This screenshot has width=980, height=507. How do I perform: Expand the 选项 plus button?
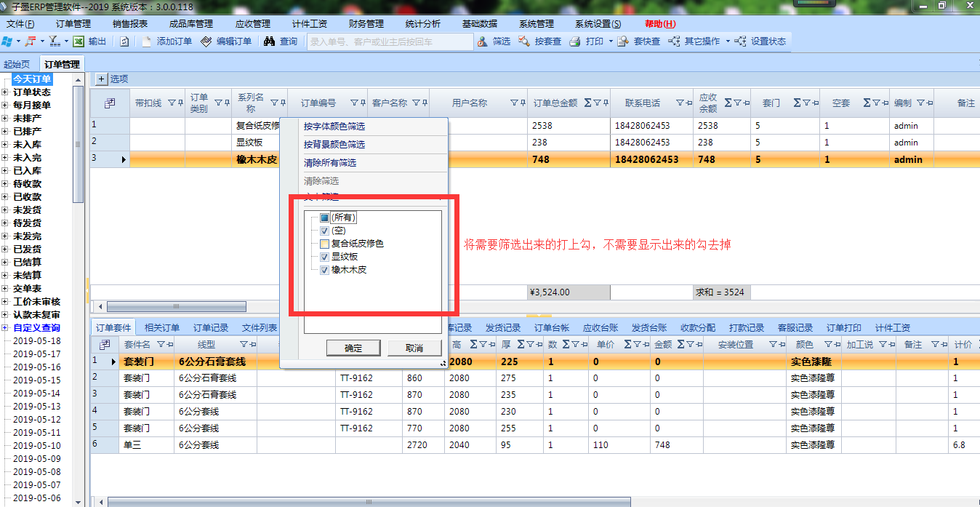(x=101, y=79)
